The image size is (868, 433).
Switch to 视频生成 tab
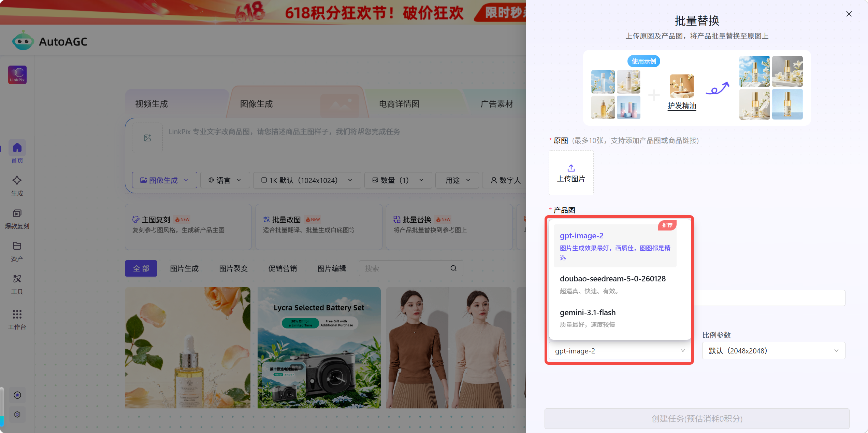(151, 104)
